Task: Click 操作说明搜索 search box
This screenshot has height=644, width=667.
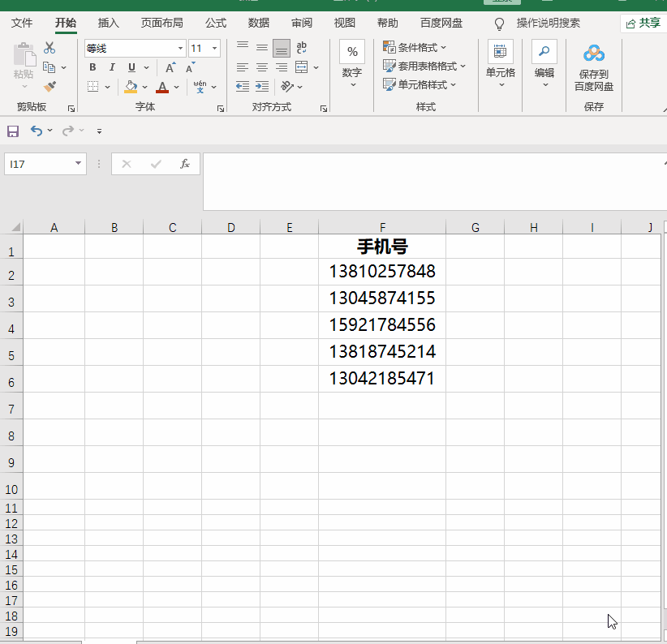Action: coord(548,23)
